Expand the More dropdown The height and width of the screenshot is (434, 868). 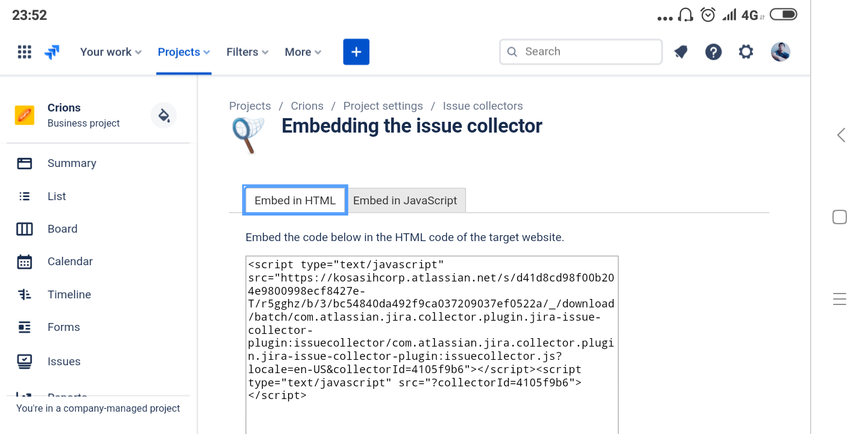click(303, 52)
